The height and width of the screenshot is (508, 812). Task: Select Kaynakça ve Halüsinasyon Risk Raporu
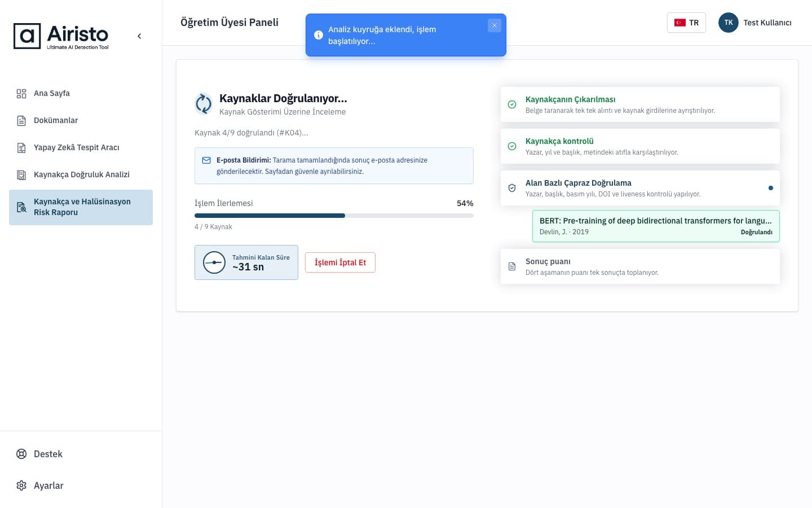tap(81, 207)
